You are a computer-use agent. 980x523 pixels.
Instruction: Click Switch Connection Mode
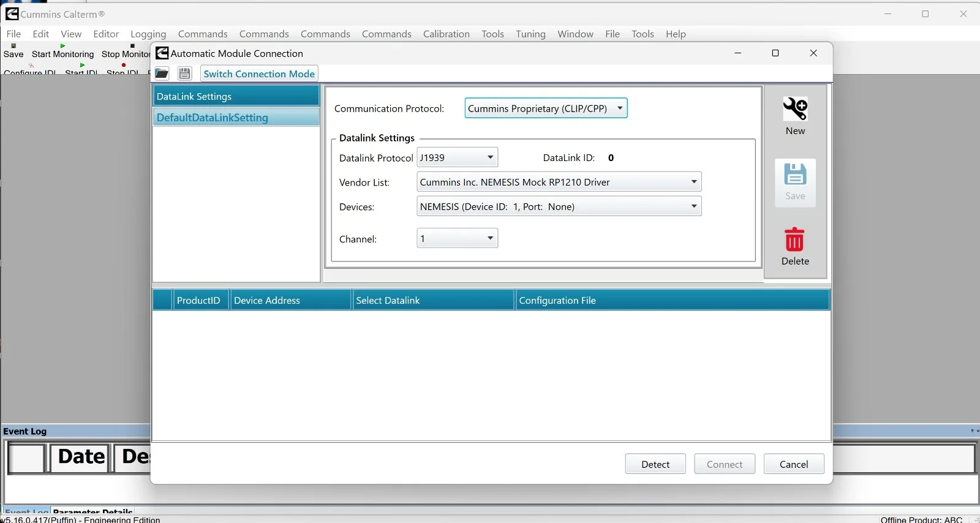tap(259, 73)
